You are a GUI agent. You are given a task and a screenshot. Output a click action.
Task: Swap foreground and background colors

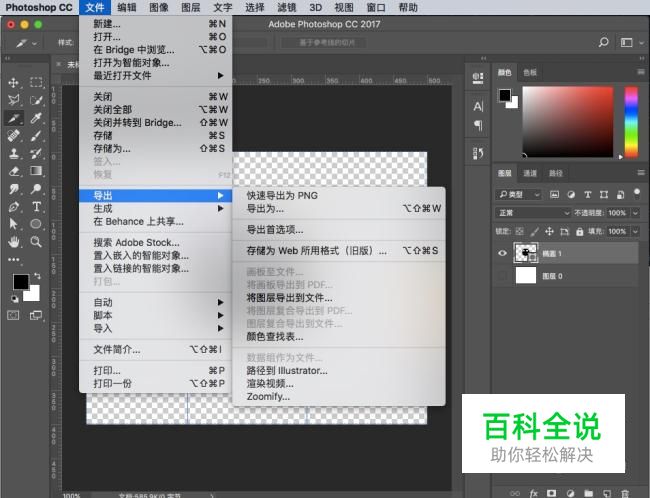click(37, 276)
